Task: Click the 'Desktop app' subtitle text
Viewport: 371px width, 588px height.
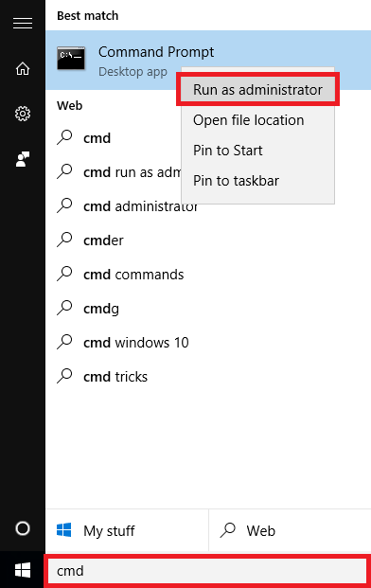Action: pos(132,72)
